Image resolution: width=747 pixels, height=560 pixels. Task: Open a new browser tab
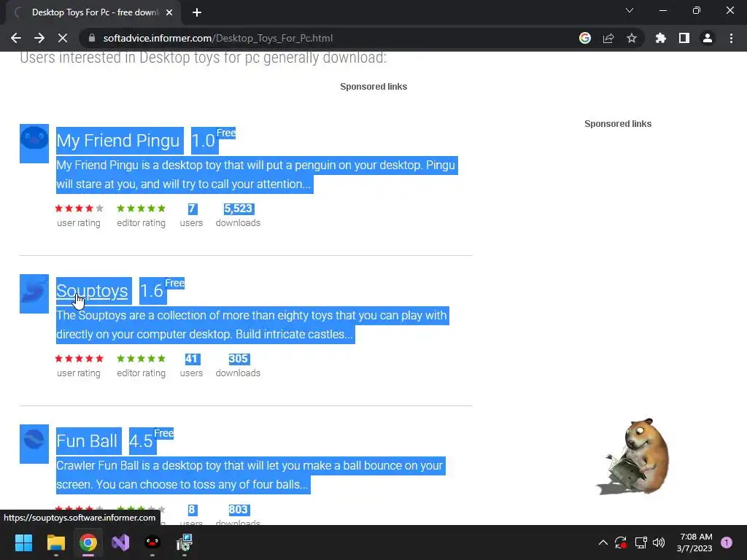coord(197,12)
